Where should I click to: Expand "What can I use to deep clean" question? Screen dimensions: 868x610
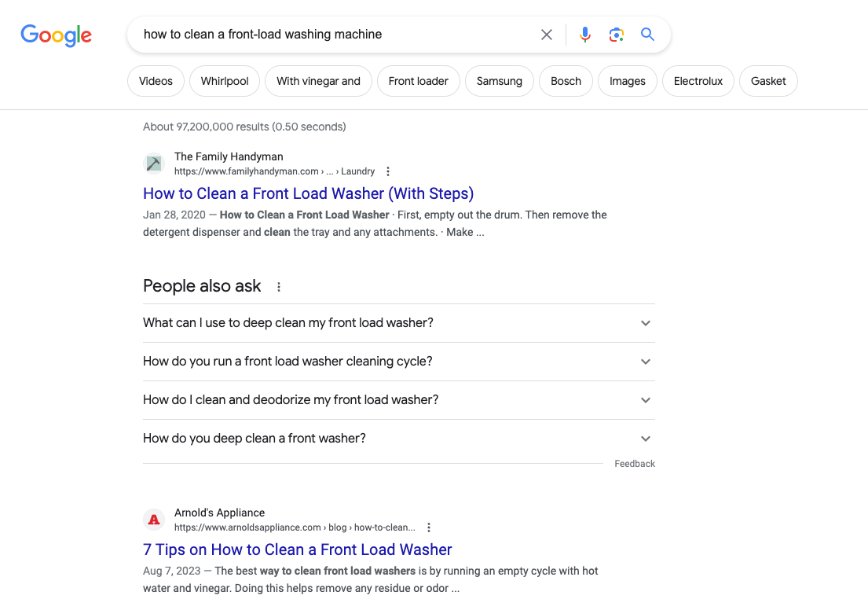[398, 323]
